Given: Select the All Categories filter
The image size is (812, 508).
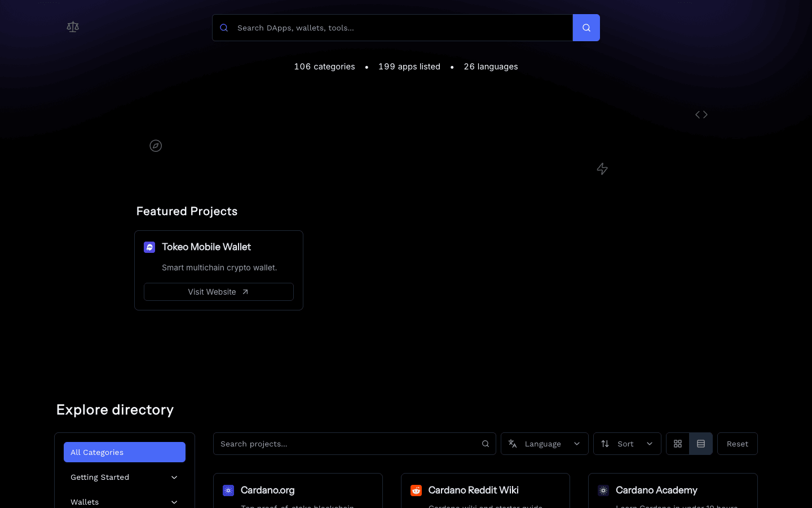Looking at the screenshot, I should (x=124, y=452).
